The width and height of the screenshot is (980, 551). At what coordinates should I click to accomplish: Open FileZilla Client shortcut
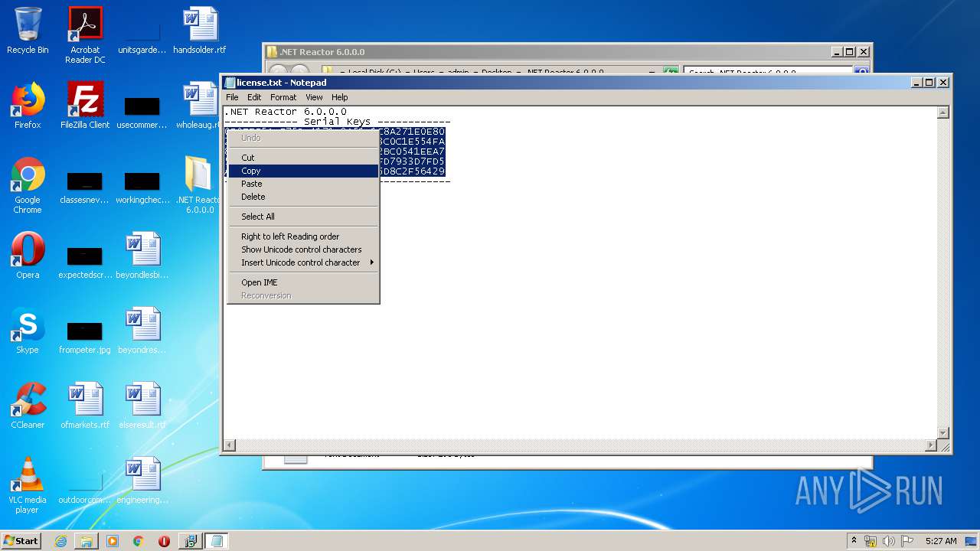[x=85, y=106]
